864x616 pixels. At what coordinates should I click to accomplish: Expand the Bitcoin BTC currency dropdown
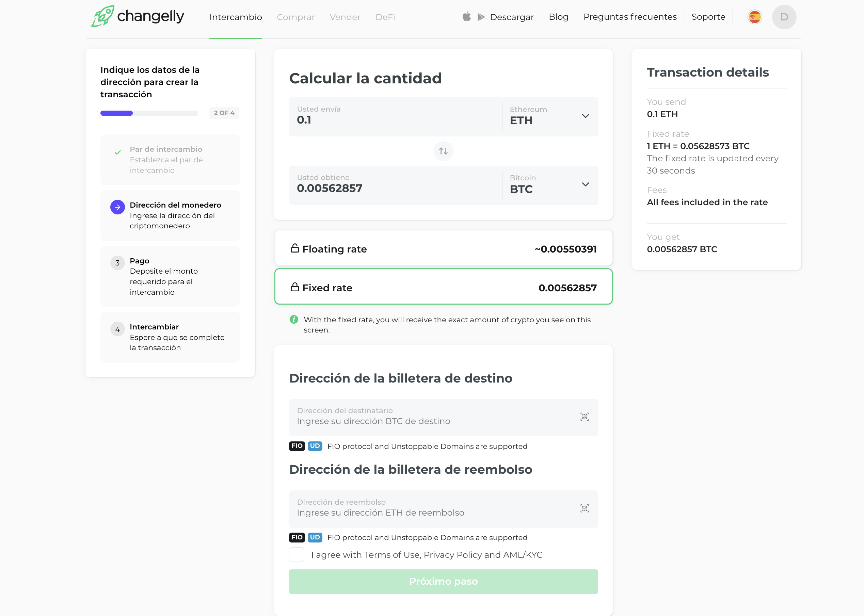585,185
